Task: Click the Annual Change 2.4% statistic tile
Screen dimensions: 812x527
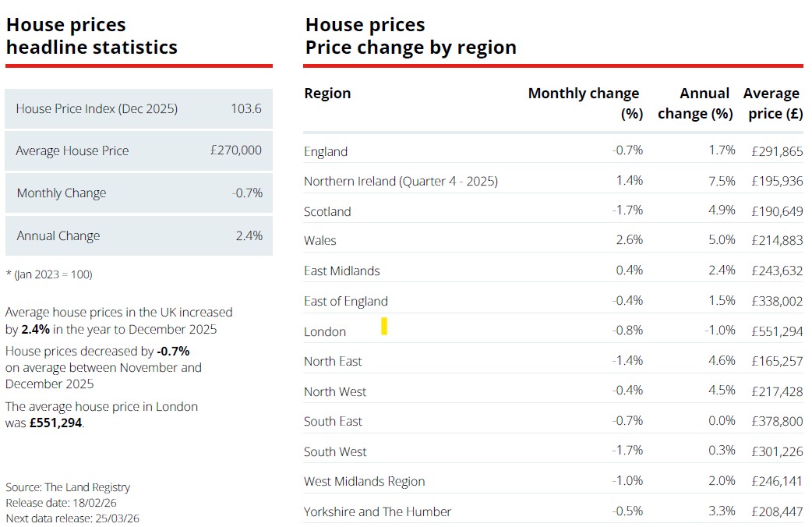Action: (x=139, y=235)
